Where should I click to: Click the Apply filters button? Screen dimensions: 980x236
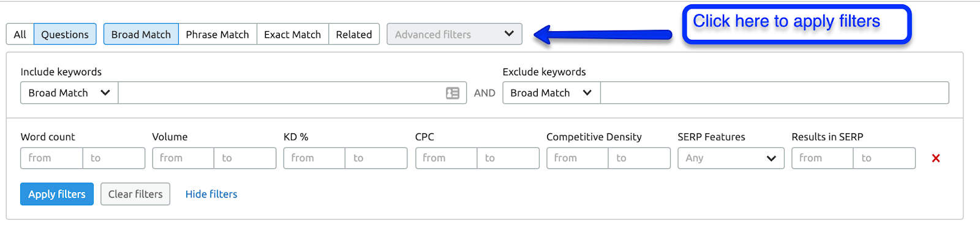click(57, 194)
